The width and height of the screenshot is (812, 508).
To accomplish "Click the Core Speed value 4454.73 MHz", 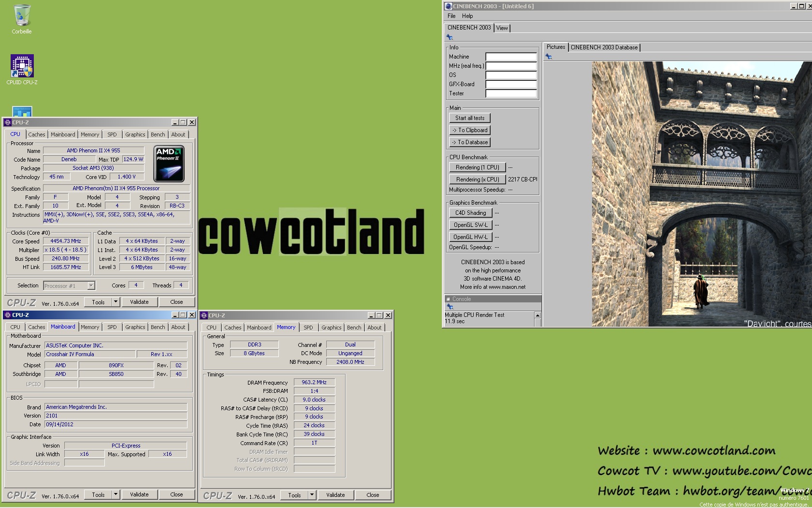I will click(x=66, y=241).
